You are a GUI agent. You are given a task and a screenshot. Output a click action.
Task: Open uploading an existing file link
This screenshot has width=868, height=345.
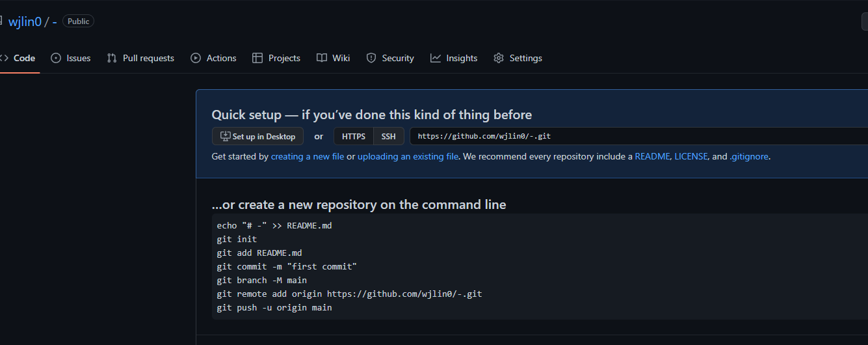pyautogui.click(x=408, y=156)
